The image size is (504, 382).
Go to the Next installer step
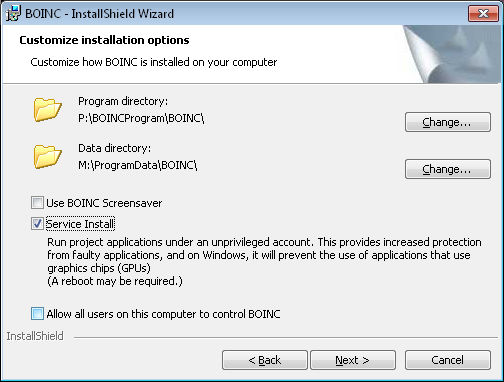(353, 360)
